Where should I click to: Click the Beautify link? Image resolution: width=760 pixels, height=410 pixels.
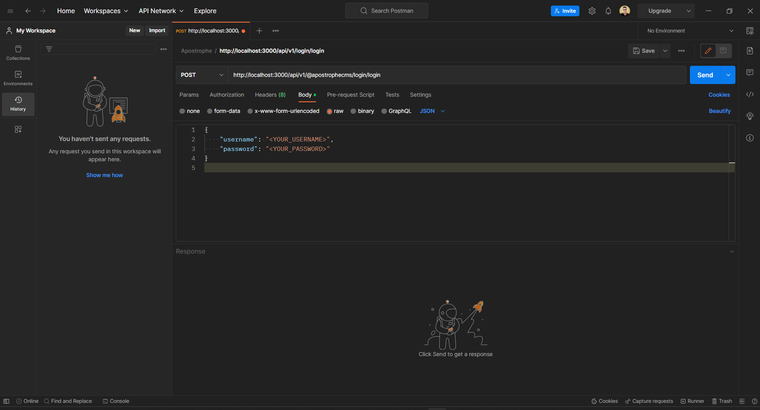(719, 111)
